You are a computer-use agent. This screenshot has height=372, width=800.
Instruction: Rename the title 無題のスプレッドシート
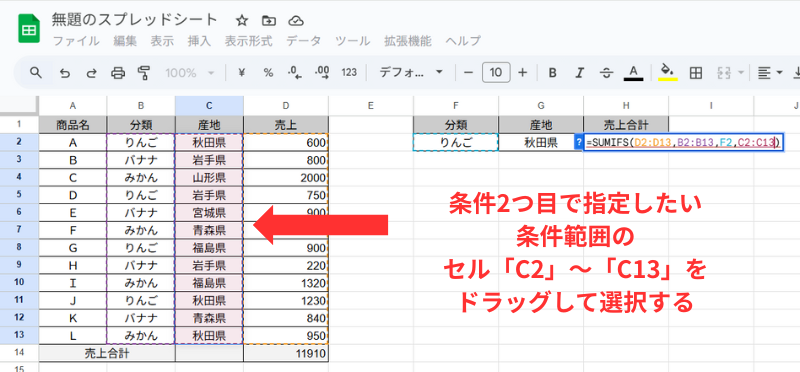[135, 20]
